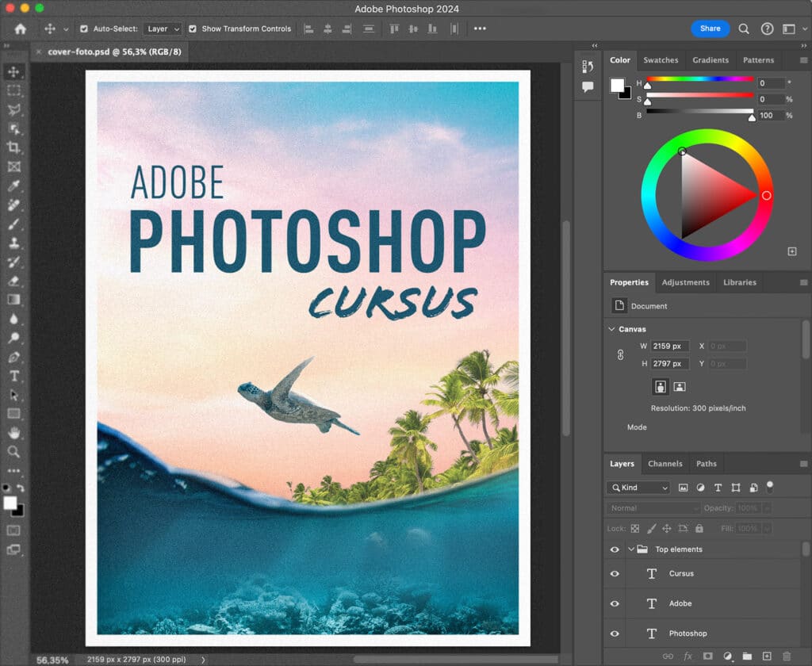Click the foreground color swatch in Color panel
Viewport: 812px width, 666px height.
tap(617, 86)
